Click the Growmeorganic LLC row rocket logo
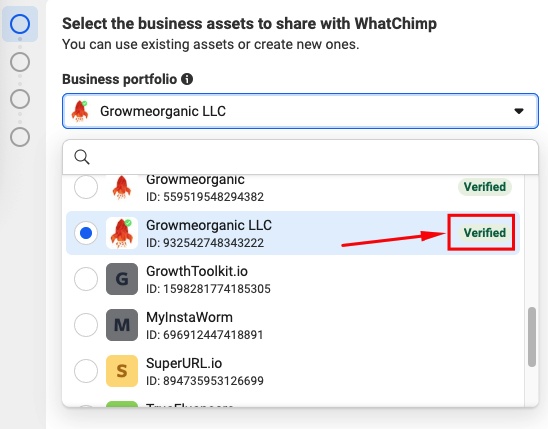Viewport: 548px width, 429px height. [x=122, y=233]
